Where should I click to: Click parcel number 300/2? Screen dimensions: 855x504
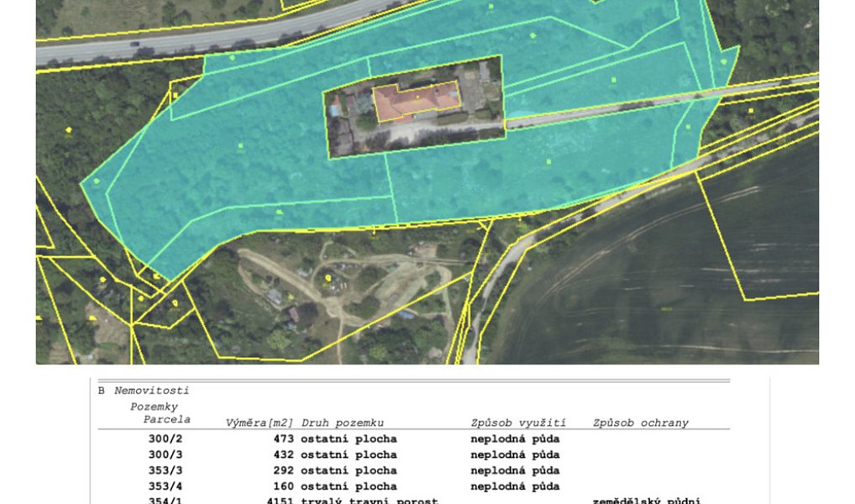[165, 438]
